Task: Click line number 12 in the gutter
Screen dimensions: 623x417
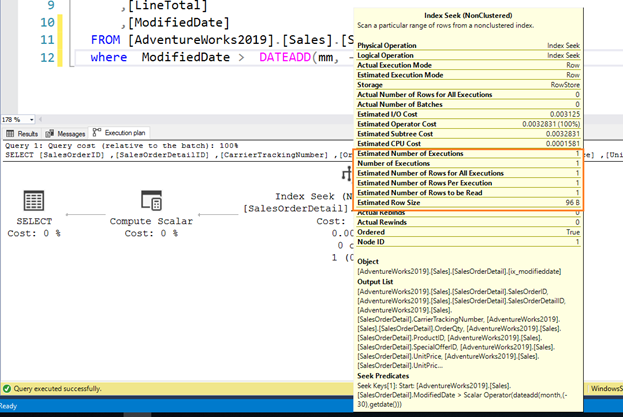Action: (x=47, y=58)
